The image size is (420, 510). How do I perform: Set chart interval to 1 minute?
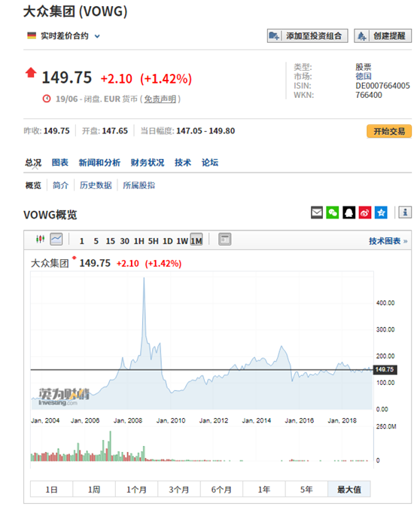[81, 241]
